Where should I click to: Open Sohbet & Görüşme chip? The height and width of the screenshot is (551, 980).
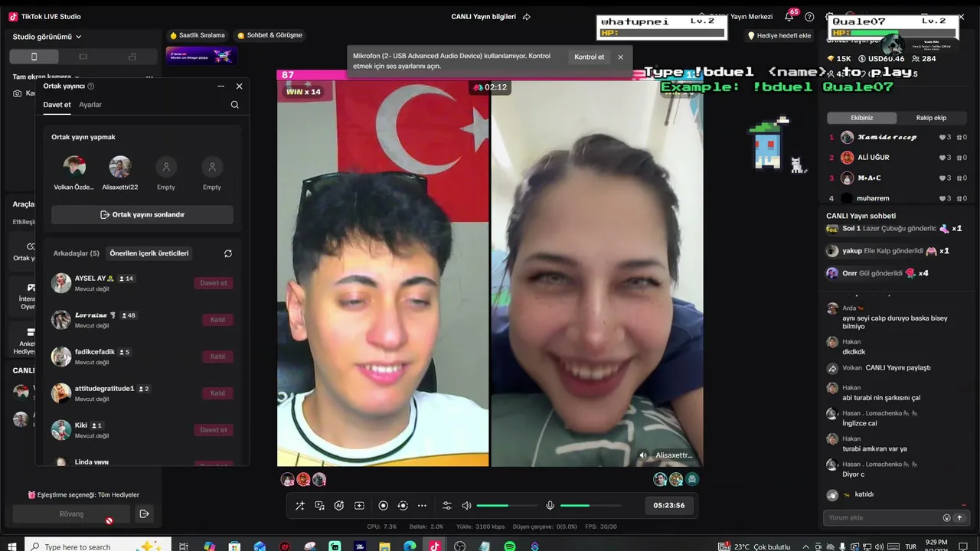click(x=269, y=35)
